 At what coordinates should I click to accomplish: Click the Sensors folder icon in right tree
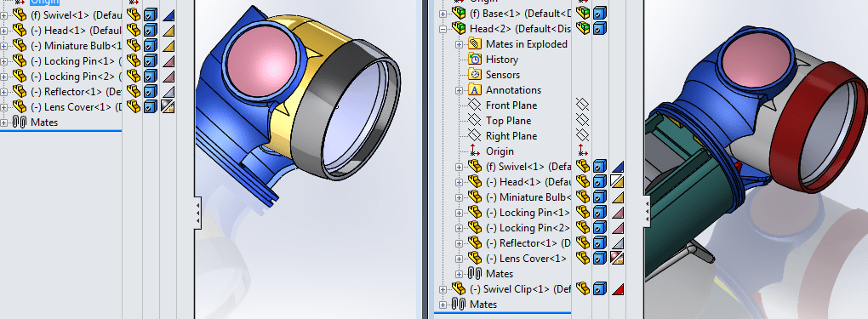[474, 74]
